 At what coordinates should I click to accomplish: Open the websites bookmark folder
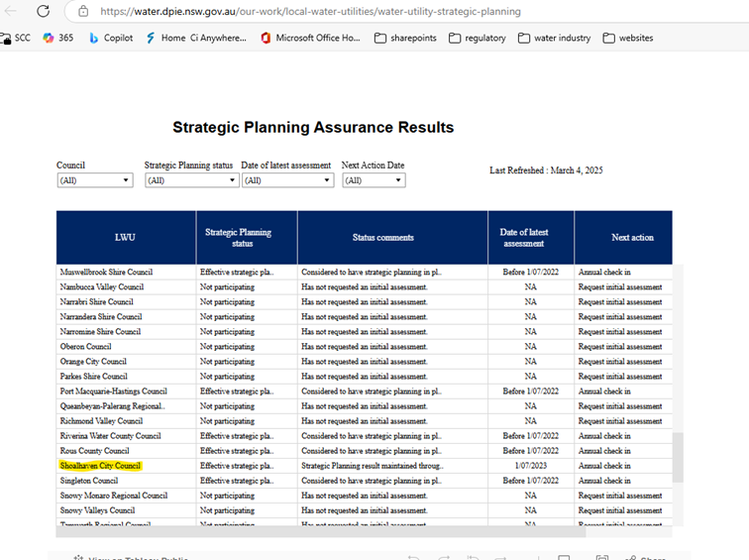point(628,38)
